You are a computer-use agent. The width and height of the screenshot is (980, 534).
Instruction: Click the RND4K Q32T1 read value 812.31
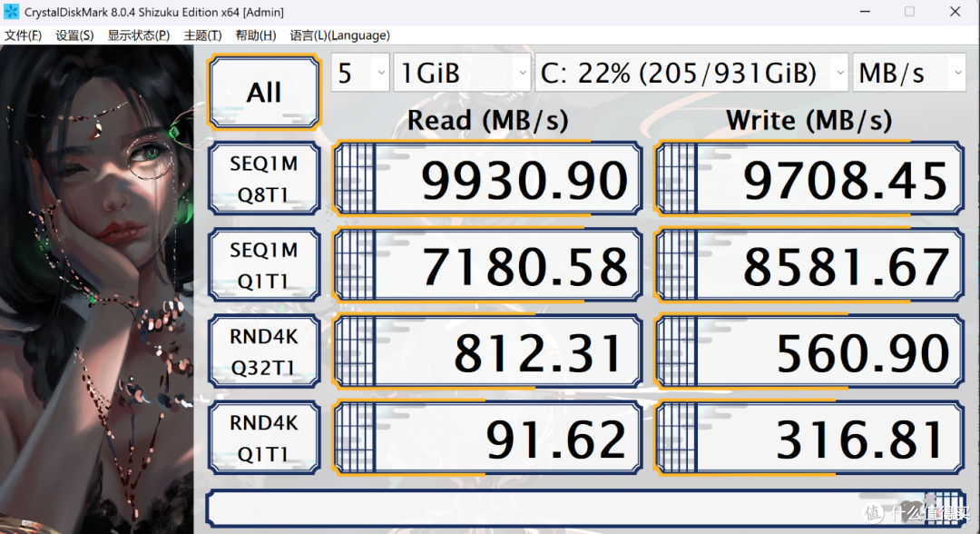[487, 351]
